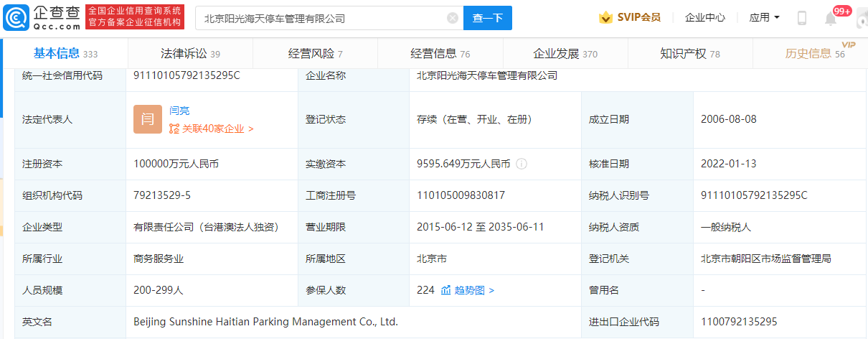
Task: Select registered capital 100000万元人民币
Action: point(176,164)
